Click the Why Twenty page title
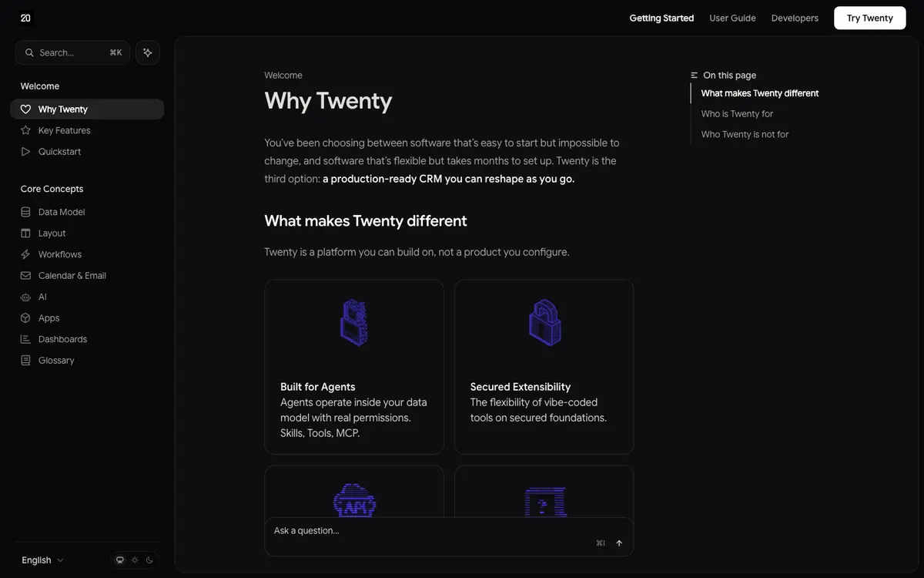Viewport: 924px width, 578px height. 328,100
